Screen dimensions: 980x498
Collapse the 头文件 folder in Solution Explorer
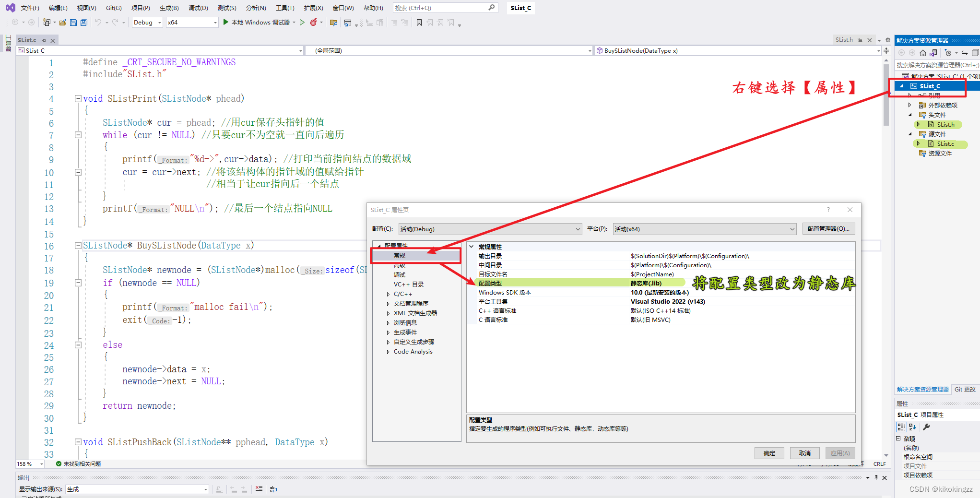coord(909,115)
